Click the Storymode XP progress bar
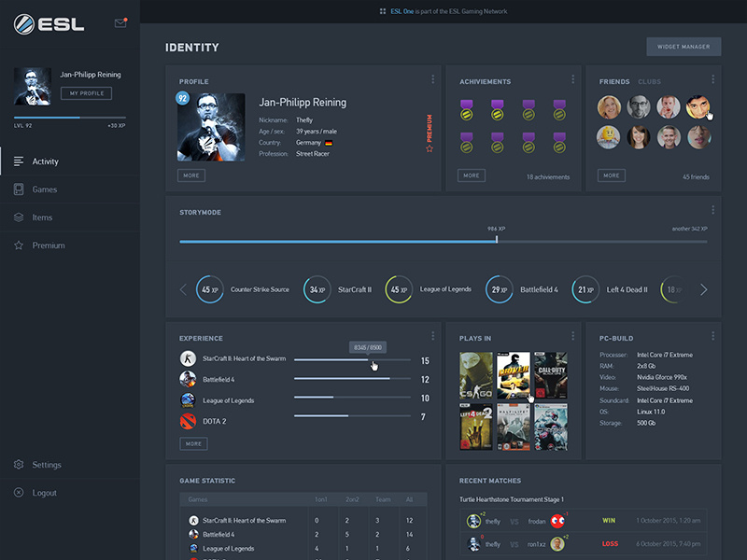 coord(443,242)
